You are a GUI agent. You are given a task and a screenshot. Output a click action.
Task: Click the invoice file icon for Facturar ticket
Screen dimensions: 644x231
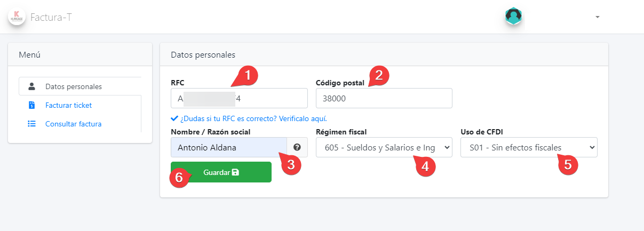pos(32,105)
